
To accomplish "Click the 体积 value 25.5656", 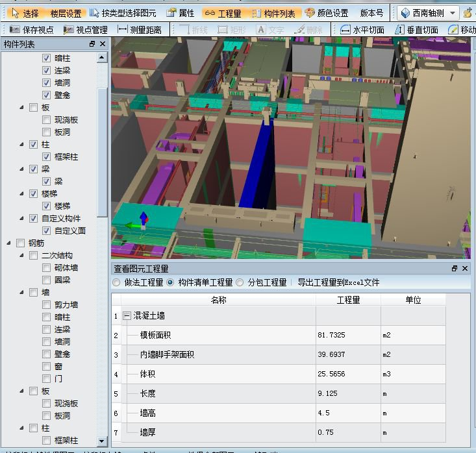I will pos(331,374).
